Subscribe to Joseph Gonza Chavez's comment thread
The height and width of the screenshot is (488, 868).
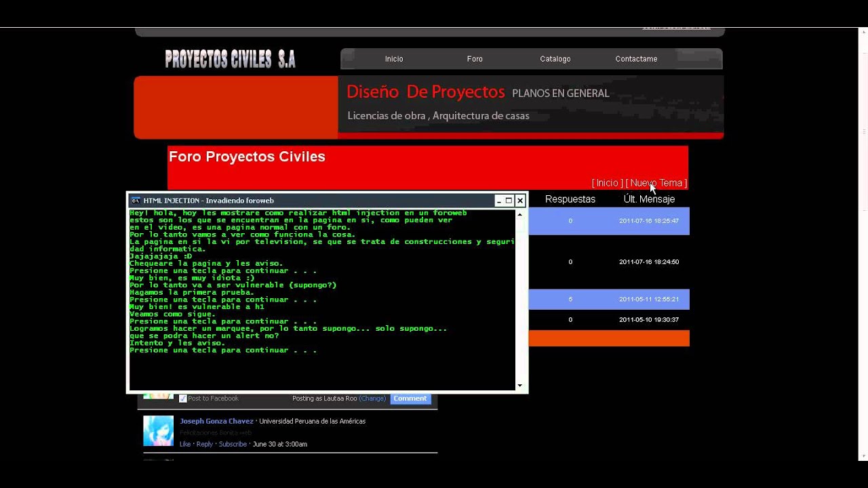[233, 444]
